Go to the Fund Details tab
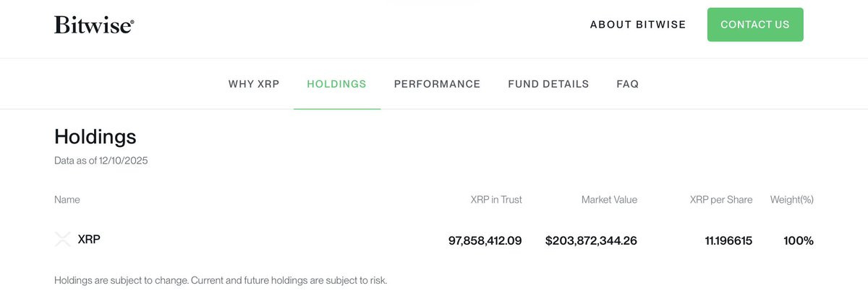 [x=548, y=84]
